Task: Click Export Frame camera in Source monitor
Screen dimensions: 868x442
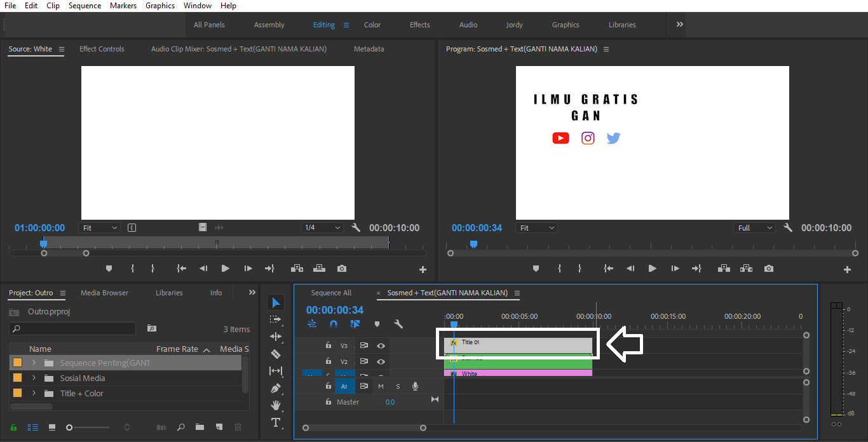Action: point(342,269)
